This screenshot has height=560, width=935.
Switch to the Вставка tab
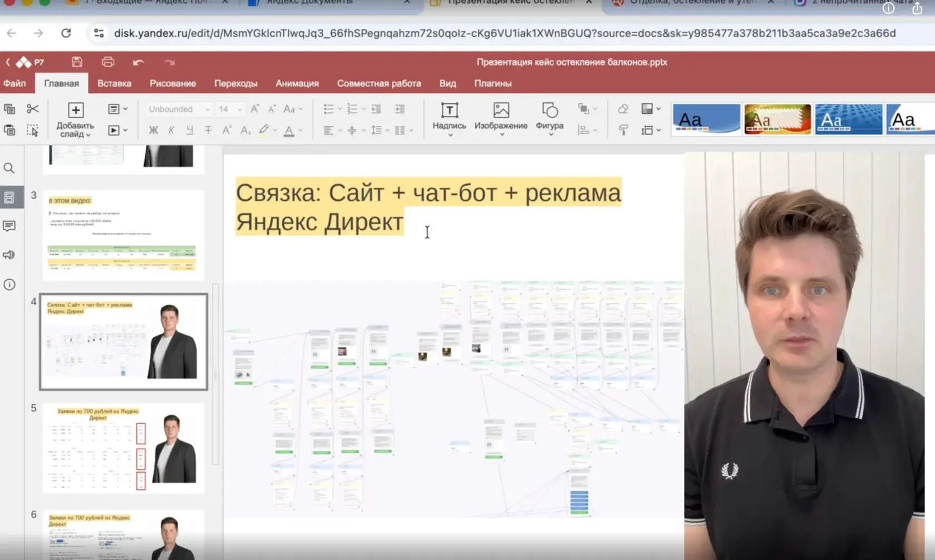coord(114,83)
